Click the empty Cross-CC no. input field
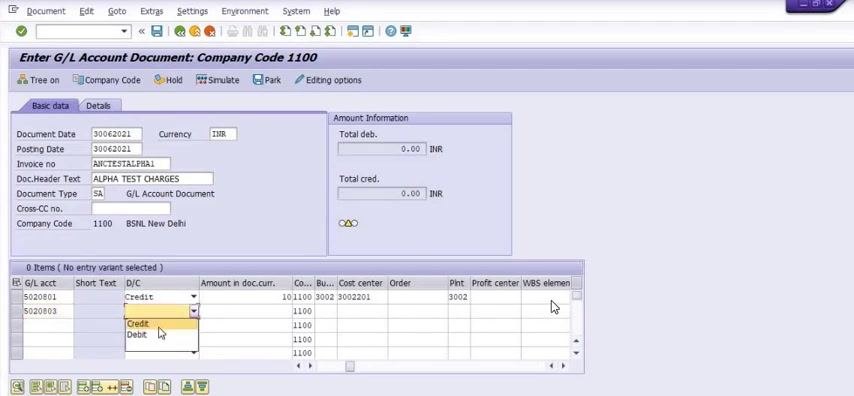This screenshot has height=396, width=854. 131,208
